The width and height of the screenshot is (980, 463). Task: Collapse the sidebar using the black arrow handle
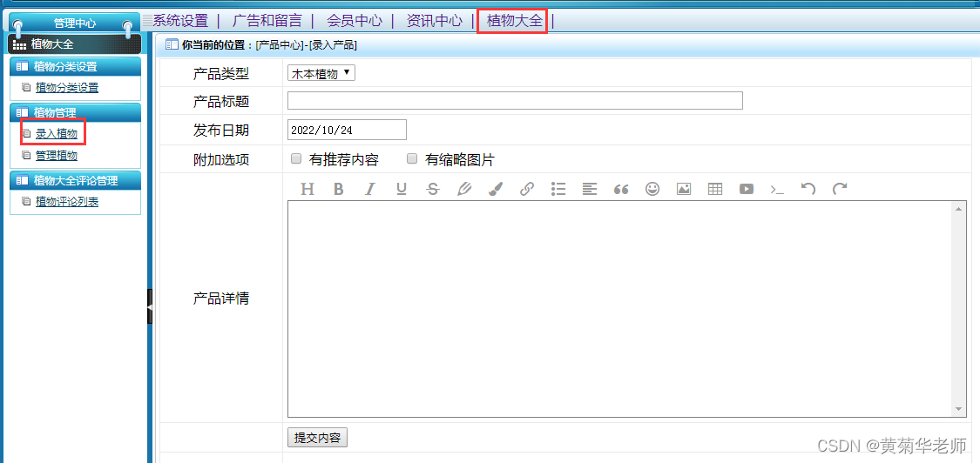coord(149,307)
